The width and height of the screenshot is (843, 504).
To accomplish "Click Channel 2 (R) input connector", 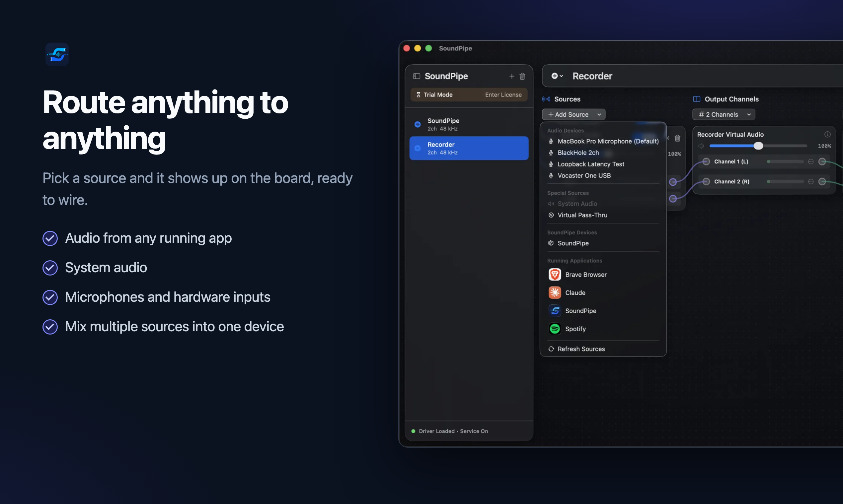I will pyautogui.click(x=706, y=182).
